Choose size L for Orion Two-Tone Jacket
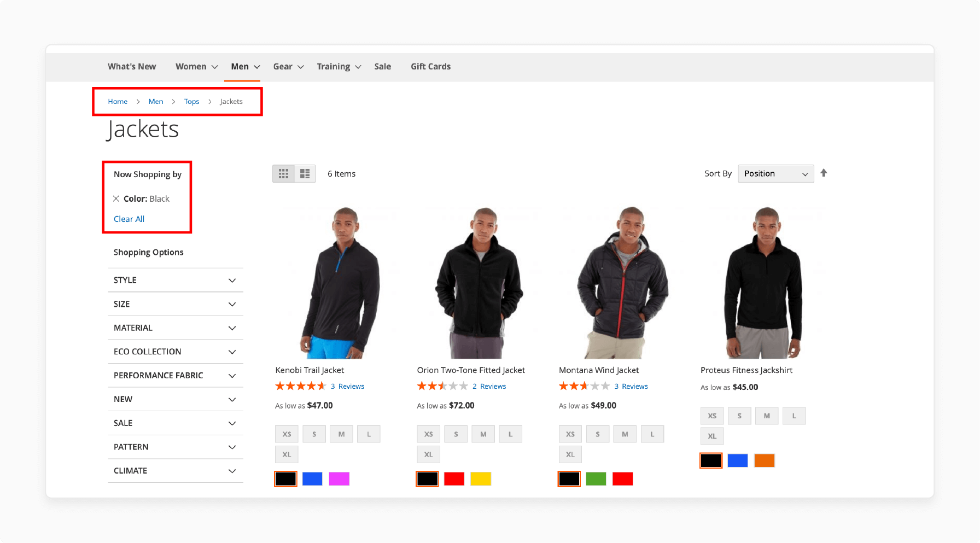 [x=510, y=434]
